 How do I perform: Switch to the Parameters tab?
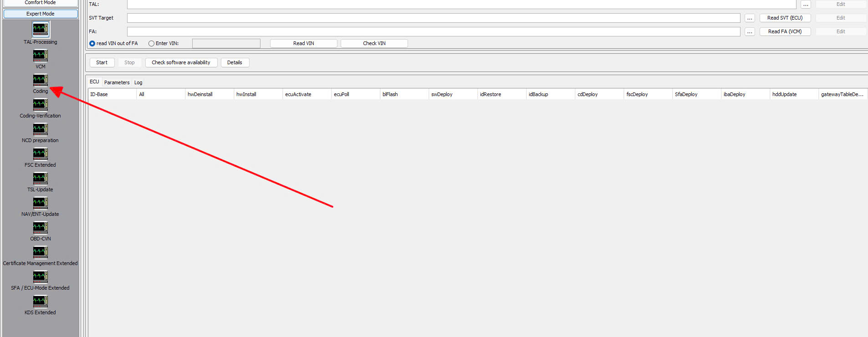click(117, 82)
